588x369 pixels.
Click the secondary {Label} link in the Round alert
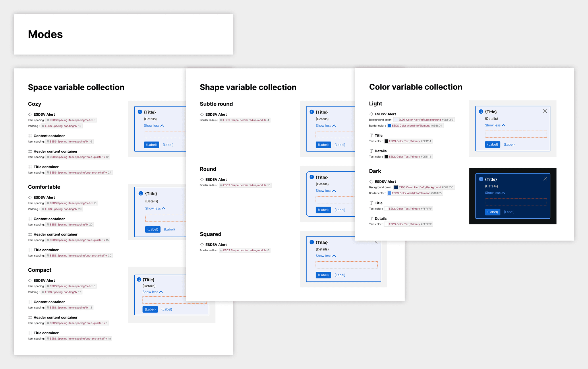coord(340,210)
